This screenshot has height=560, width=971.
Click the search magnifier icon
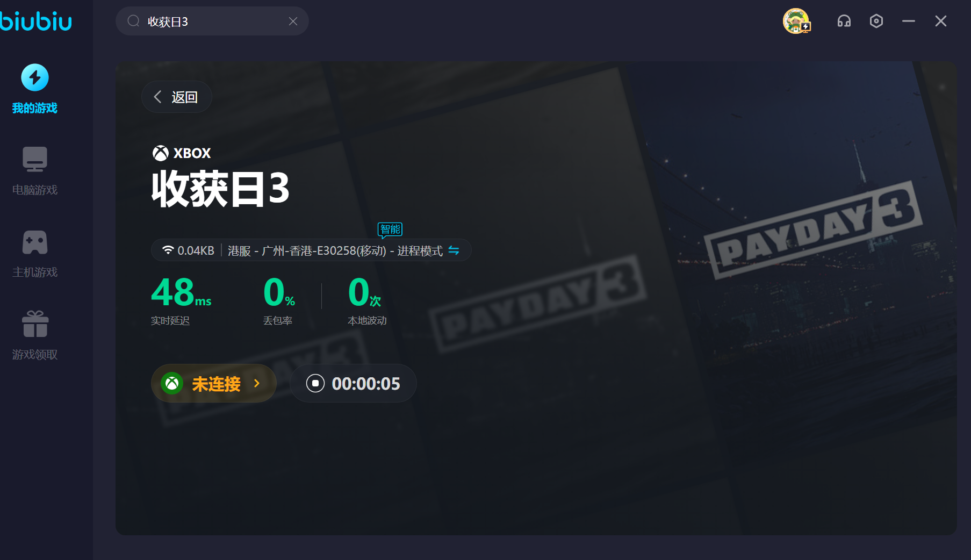(x=133, y=21)
